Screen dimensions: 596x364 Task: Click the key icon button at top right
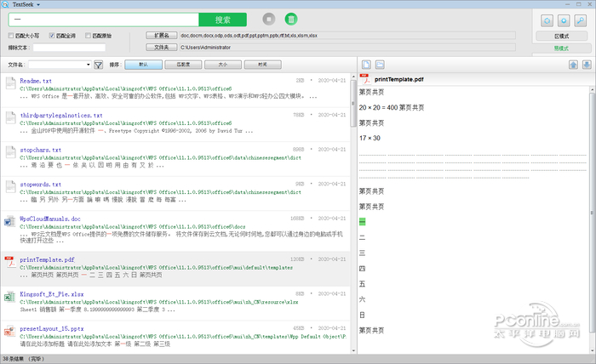[581, 20]
